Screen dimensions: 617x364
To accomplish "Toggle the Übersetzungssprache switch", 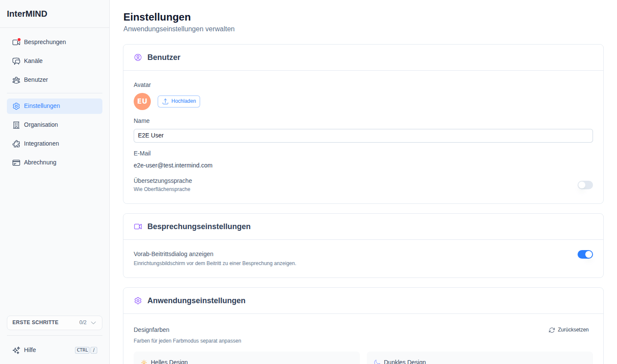I will 585,185.
